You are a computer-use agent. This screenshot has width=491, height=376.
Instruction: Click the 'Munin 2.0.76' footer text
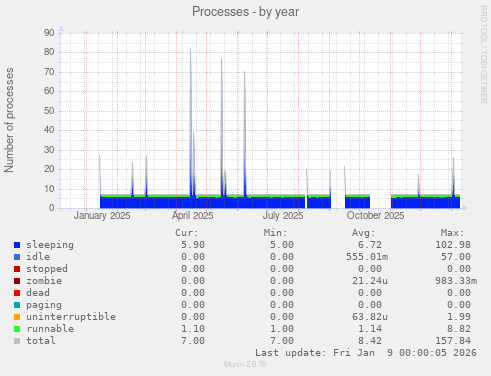(245, 364)
